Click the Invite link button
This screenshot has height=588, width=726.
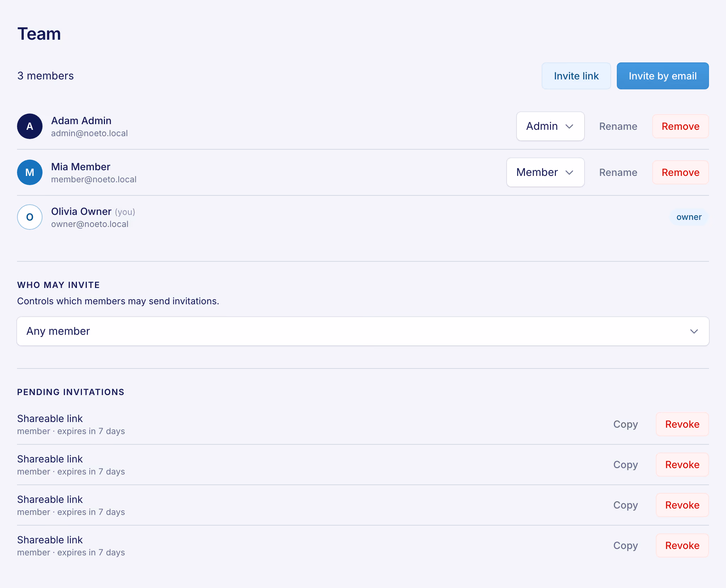coord(576,76)
